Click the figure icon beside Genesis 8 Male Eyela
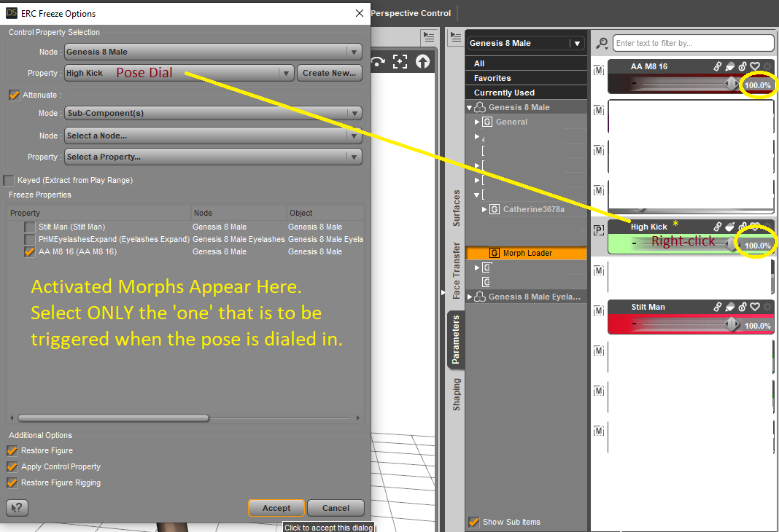 tap(479, 297)
